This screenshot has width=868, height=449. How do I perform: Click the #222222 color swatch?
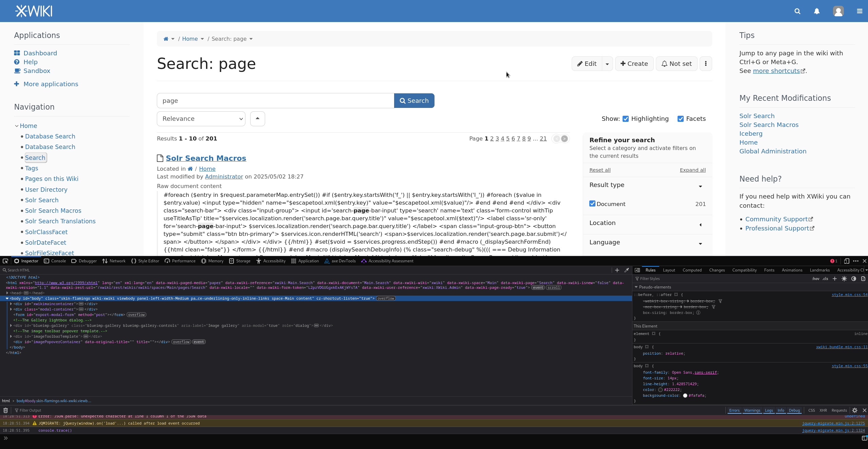click(660, 390)
